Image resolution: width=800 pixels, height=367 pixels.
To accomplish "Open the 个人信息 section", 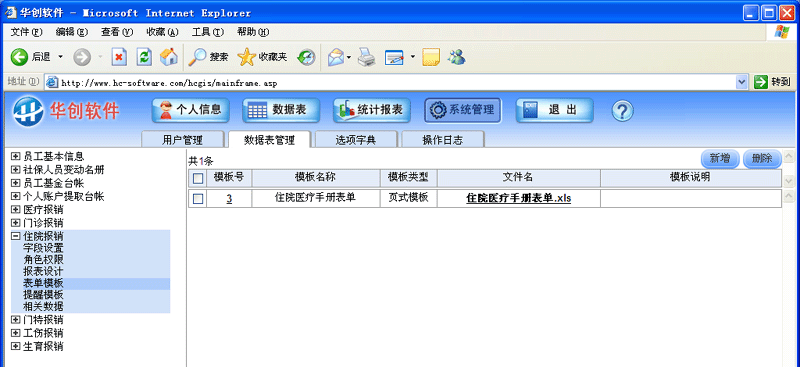I will pyautogui.click(x=191, y=110).
